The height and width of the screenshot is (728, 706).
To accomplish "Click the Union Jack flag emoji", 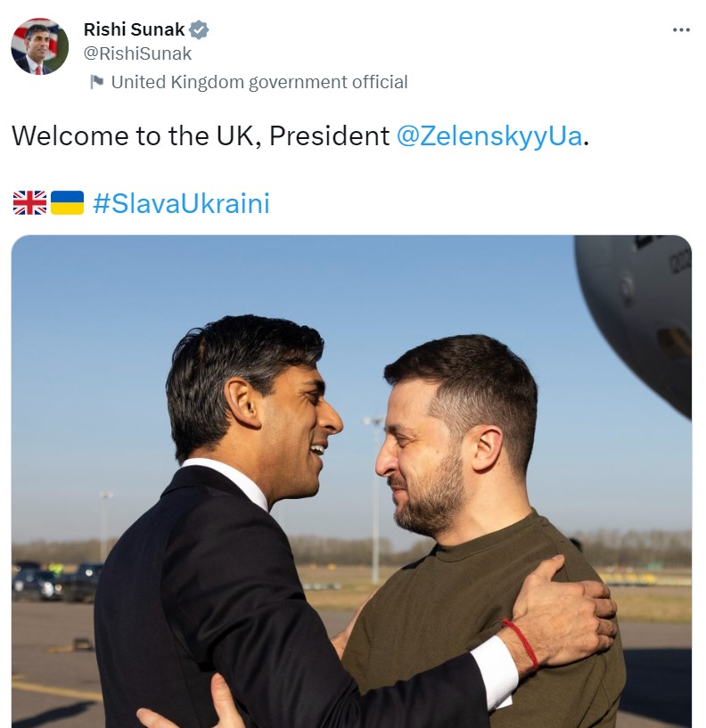I will [x=29, y=203].
